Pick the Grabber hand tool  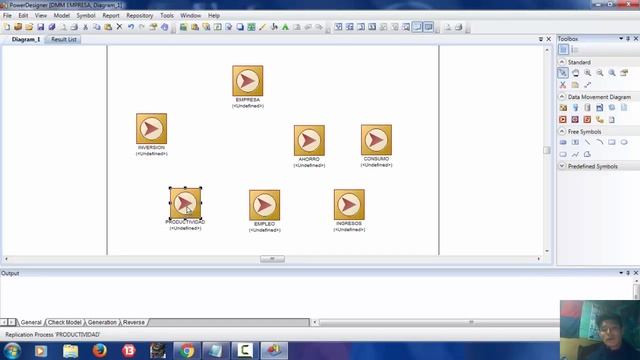575,73
